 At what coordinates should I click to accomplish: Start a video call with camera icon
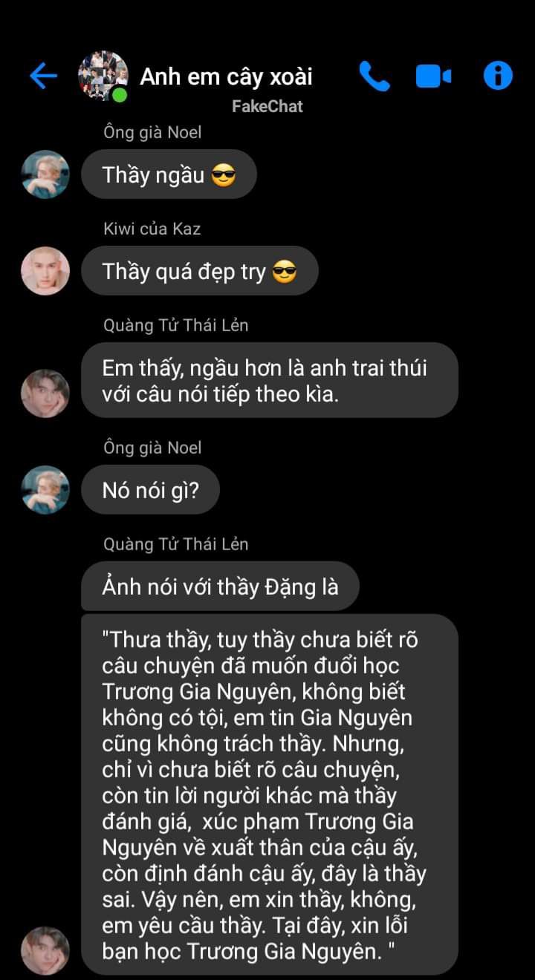point(433,76)
